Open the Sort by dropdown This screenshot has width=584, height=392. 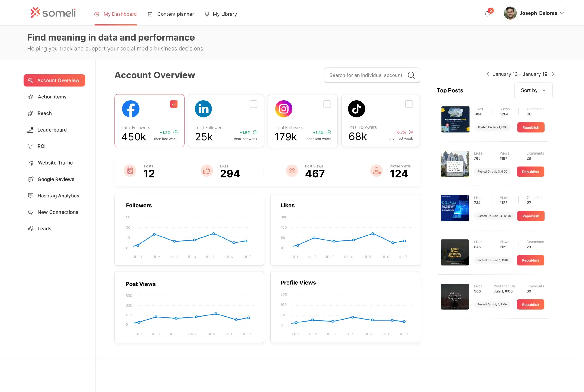[533, 90]
